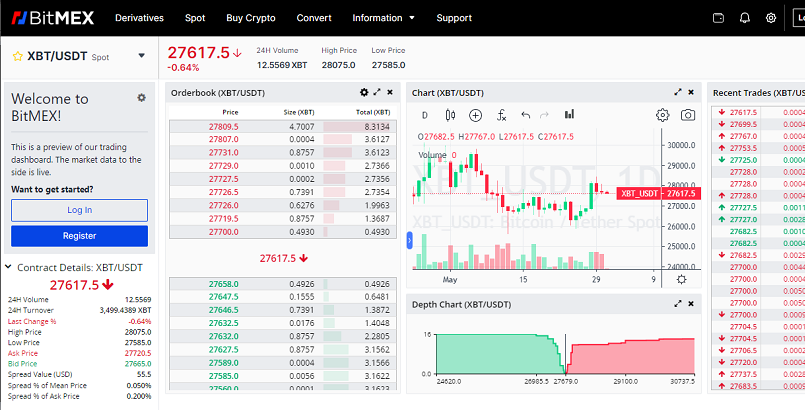Screen dimensions: 805x410
Task: Open the Information dropdown menu
Action: pyautogui.click(x=383, y=18)
